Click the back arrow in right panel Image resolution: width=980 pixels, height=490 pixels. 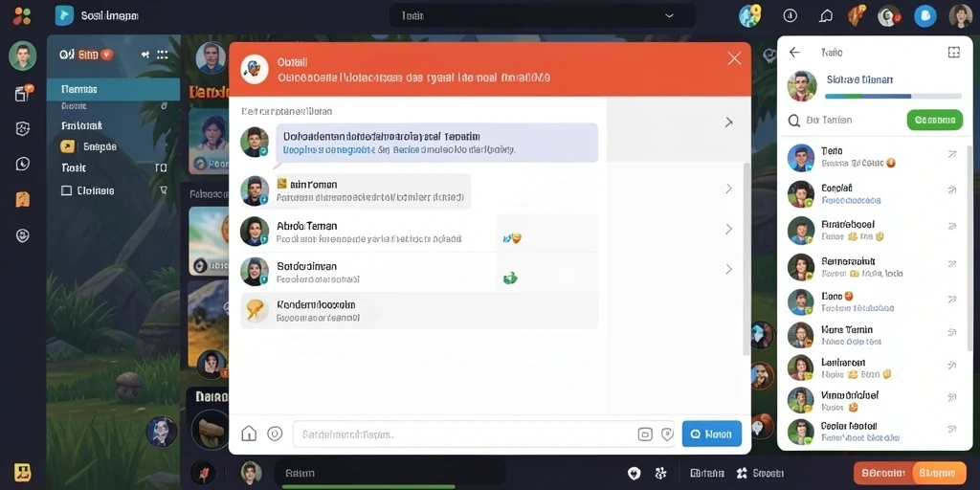794,53
